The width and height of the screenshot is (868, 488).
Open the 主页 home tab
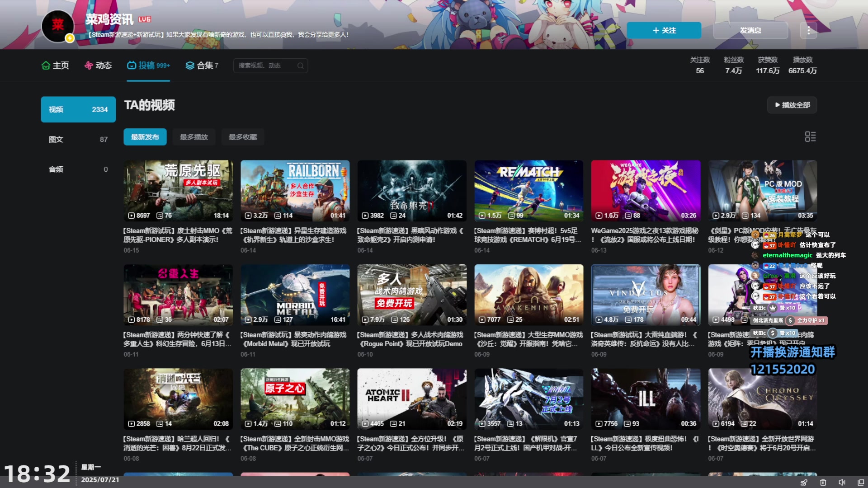55,66
